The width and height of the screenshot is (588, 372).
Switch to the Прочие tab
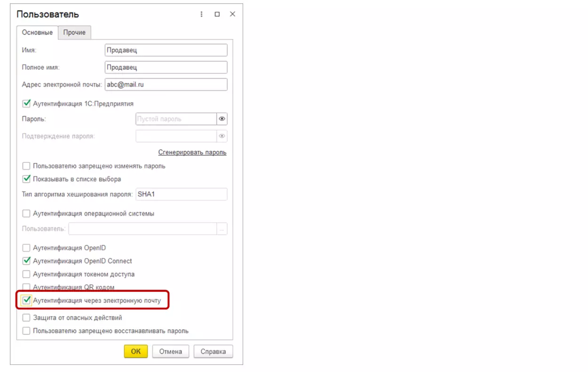point(74,32)
